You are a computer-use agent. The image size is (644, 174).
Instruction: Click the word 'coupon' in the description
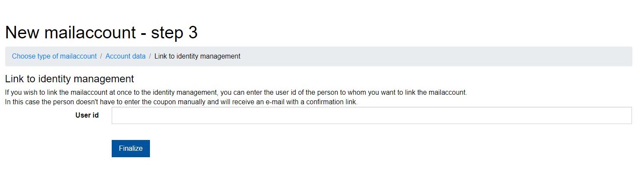149,103
